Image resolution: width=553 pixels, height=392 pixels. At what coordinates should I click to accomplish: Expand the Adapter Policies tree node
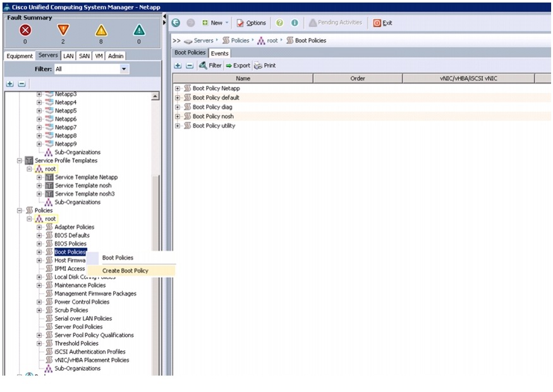(39, 227)
